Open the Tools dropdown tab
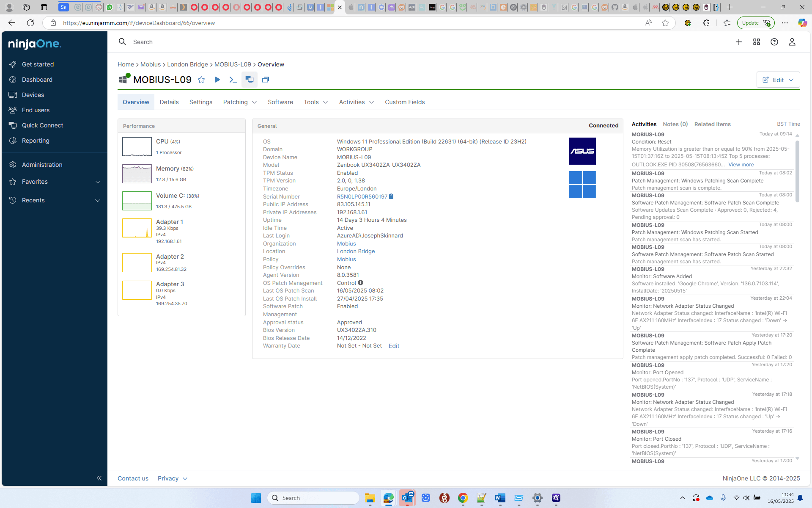The image size is (812, 508). click(x=315, y=102)
